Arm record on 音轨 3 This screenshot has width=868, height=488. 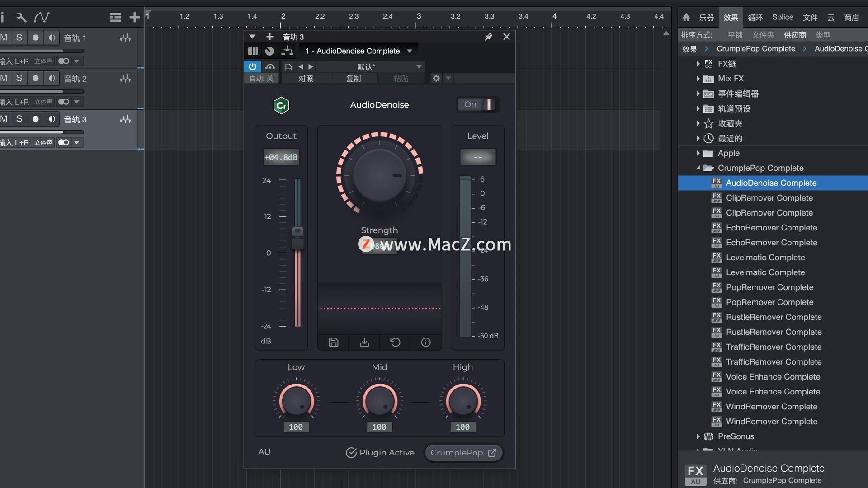coord(35,119)
